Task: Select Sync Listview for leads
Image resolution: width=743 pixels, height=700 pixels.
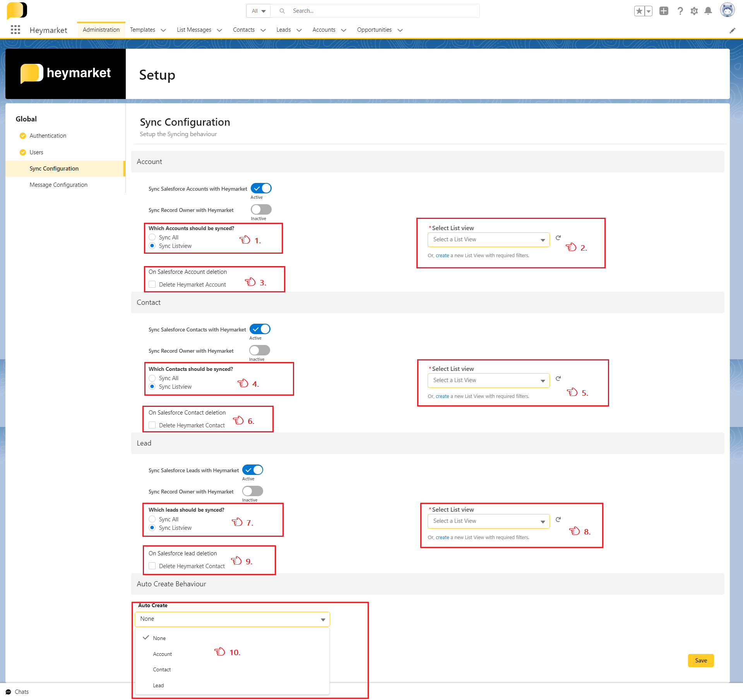Action: click(x=152, y=528)
